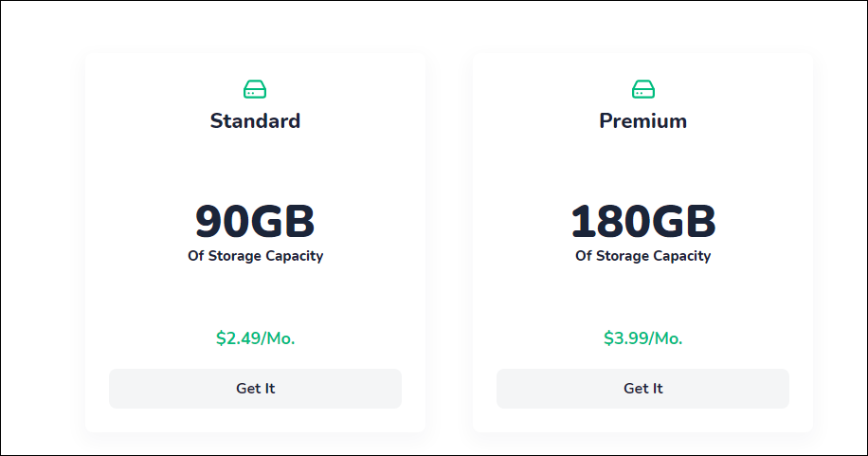The image size is (868, 456).
Task: Click the green monthly price on the Standard card
Action: coord(255,338)
